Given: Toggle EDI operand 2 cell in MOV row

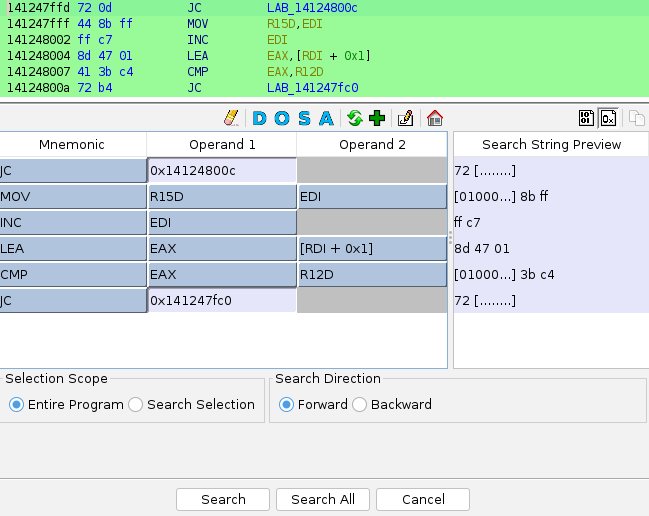Looking at the screenshot, I should click(373, 197).
